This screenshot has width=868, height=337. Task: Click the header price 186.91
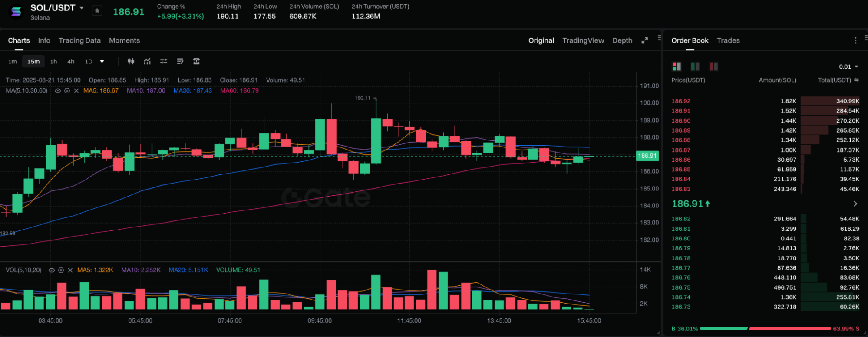point(129,12)
